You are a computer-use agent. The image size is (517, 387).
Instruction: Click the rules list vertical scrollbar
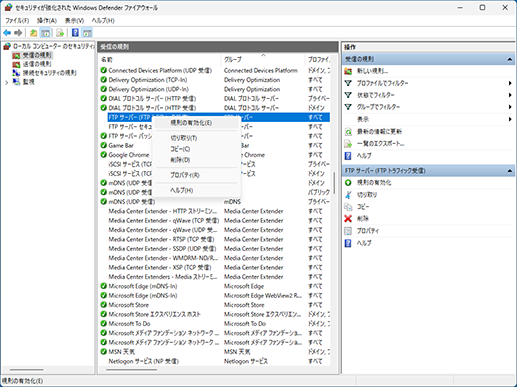(x=334, y=182)
